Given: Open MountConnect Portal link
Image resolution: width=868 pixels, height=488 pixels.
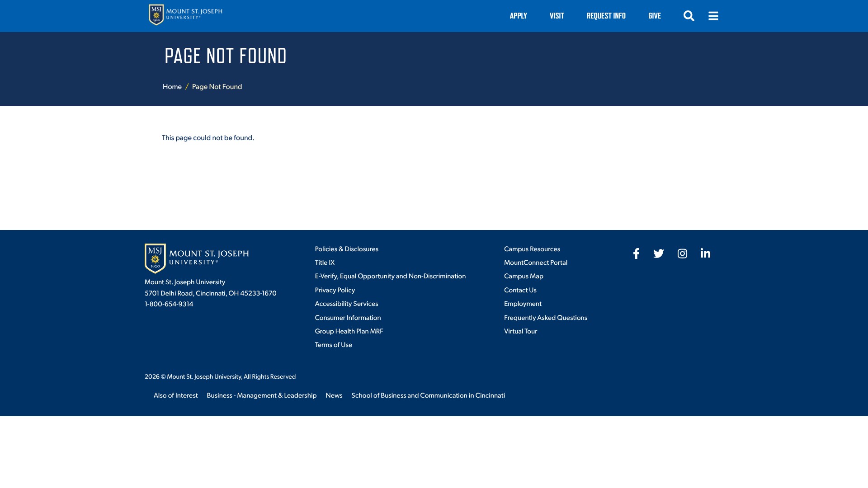Looking at the screenshot, I should tap(535, 263).
